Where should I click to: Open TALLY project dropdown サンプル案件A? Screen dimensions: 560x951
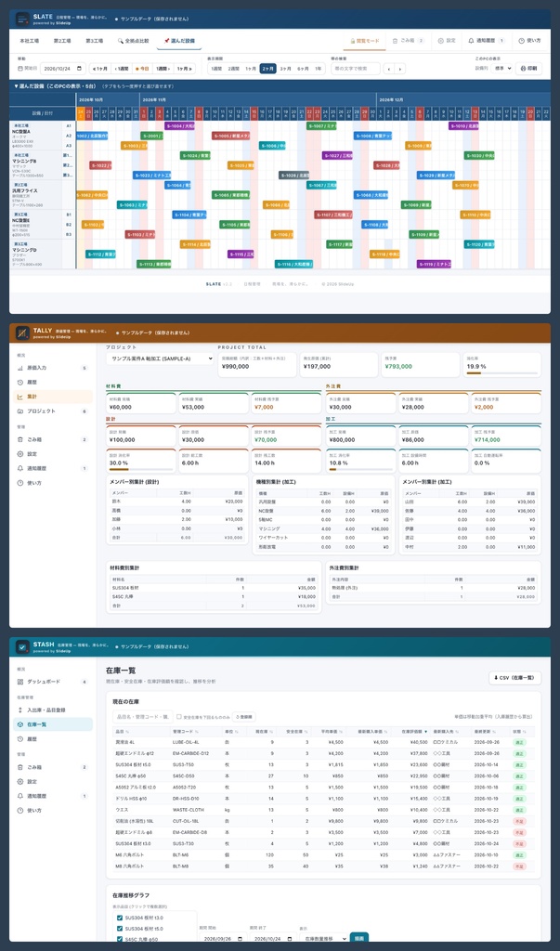click(x=160, y=358)
